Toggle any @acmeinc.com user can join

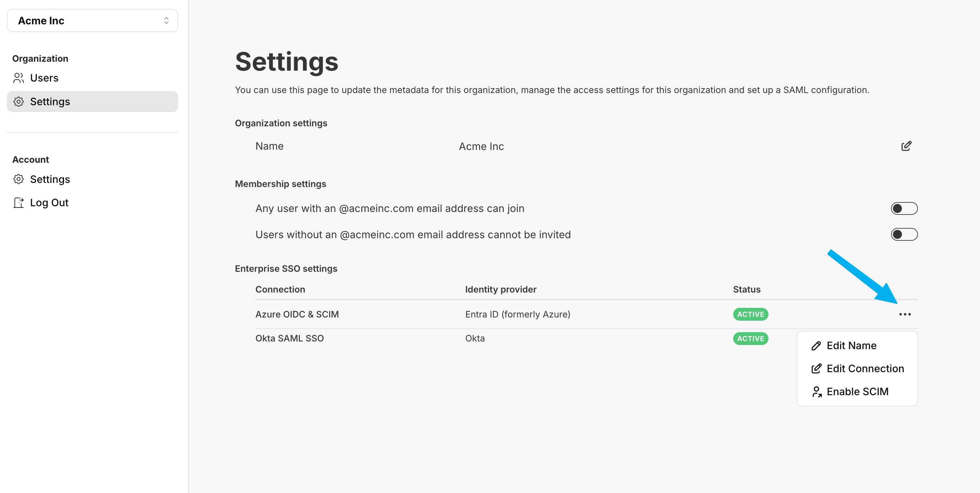(x=904, y=209)
